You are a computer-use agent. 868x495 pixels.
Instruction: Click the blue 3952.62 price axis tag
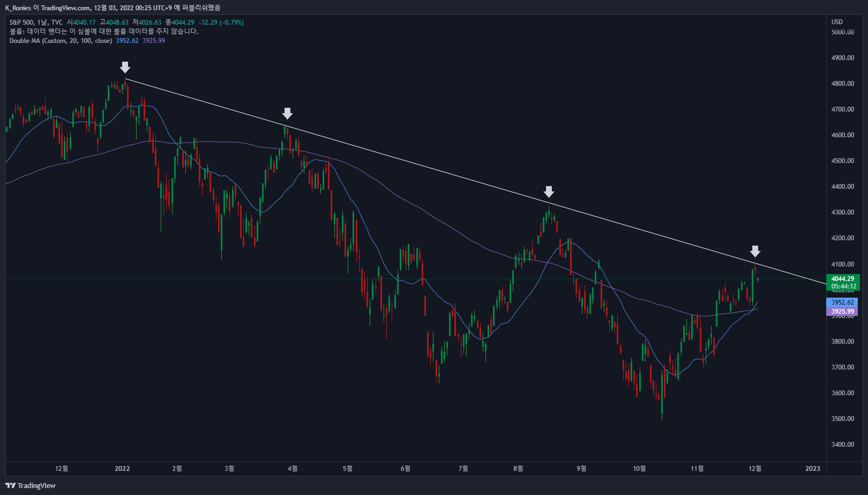842,302
